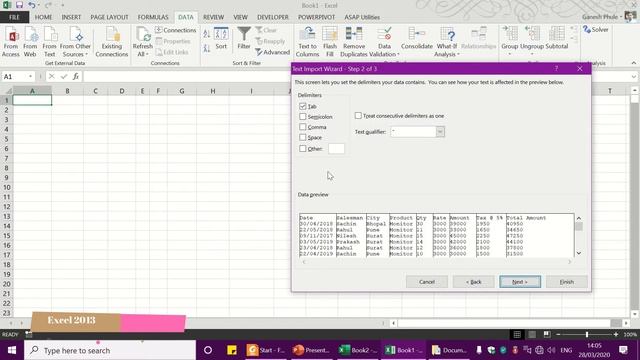
Task: Expand the Data Validation dropdown
Action: click(x=398, y=55)
